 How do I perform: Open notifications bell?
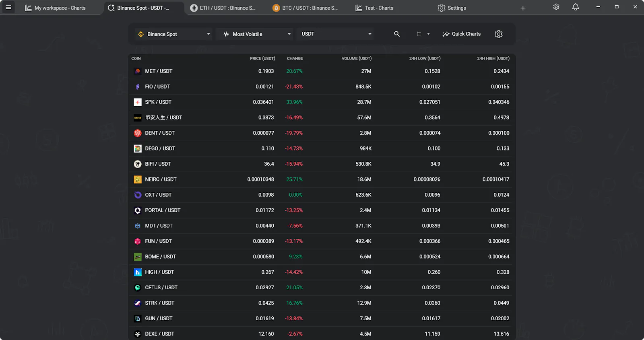click(x=576, y=7)
